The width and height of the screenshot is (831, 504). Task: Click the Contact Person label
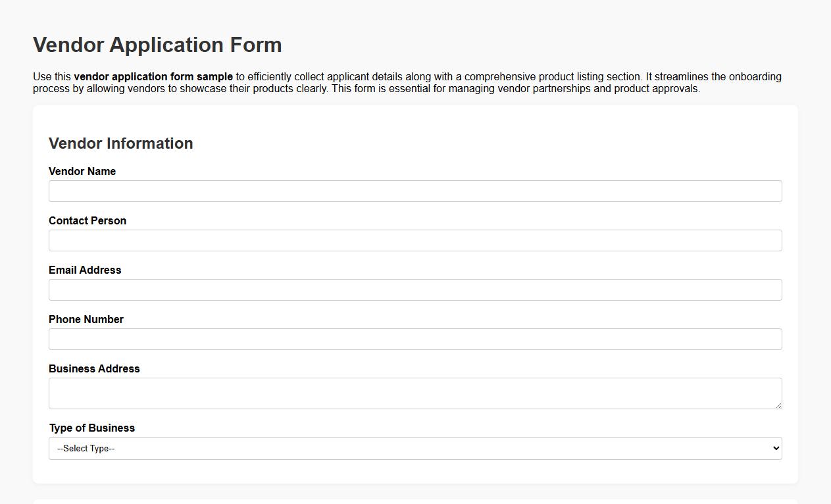88,220
